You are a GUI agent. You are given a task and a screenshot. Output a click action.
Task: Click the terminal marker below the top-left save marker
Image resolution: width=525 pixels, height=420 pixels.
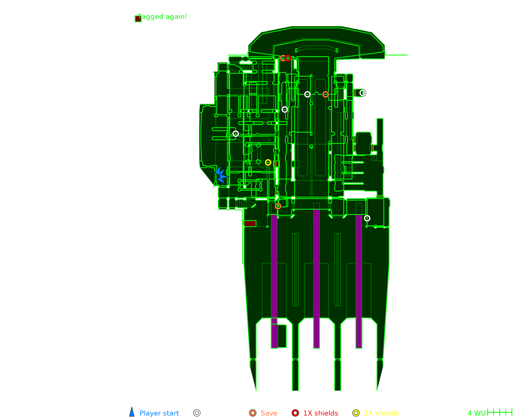point(285,109)
